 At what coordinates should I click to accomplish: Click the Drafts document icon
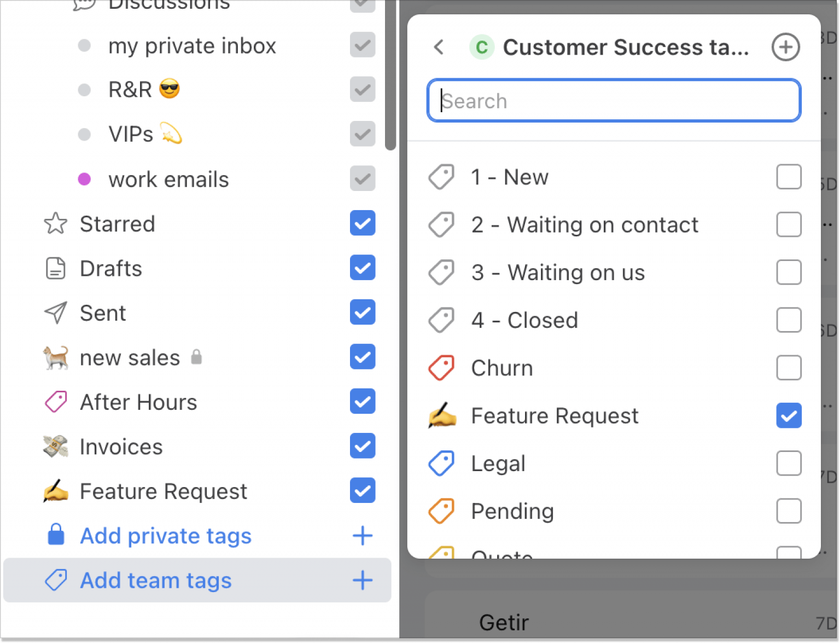[55, 268]
